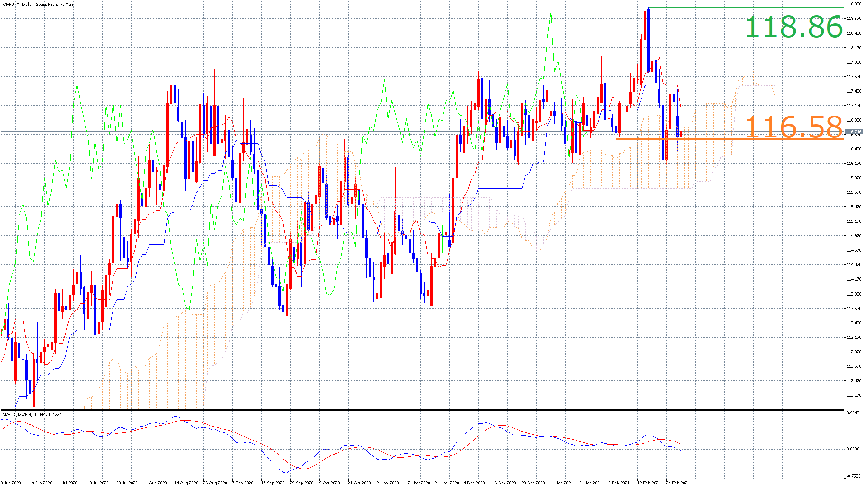868x488 pixels.
Task: Click the tall blue candle at the February peak
Action: click(648, 41)
